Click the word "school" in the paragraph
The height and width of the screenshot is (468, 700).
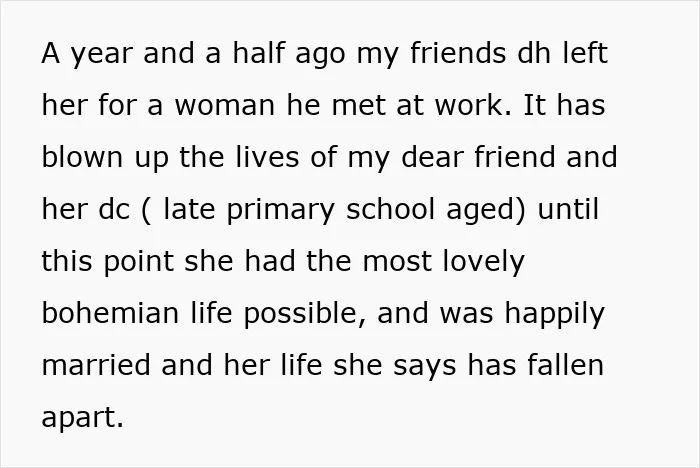click(x=390, y=209)
